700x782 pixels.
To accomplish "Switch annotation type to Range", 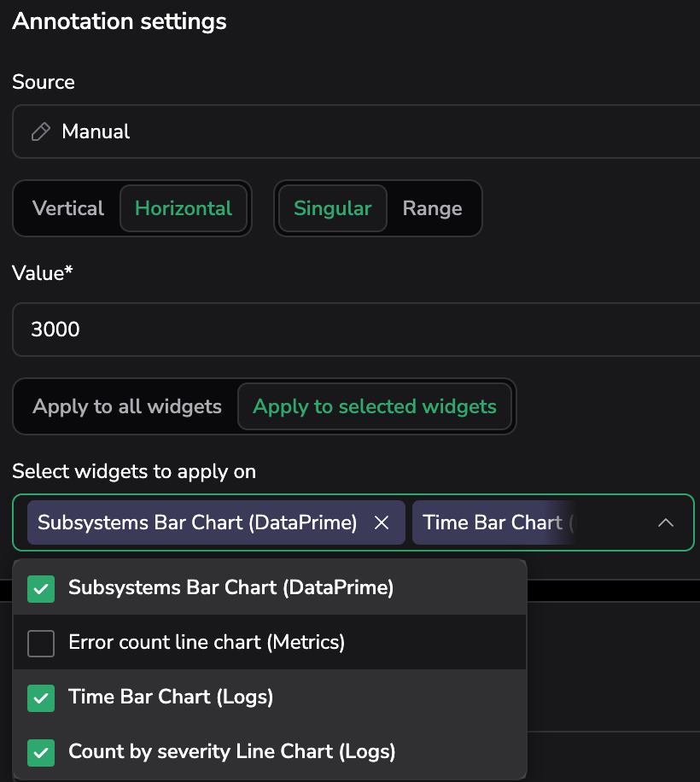I will coord(432,208).
